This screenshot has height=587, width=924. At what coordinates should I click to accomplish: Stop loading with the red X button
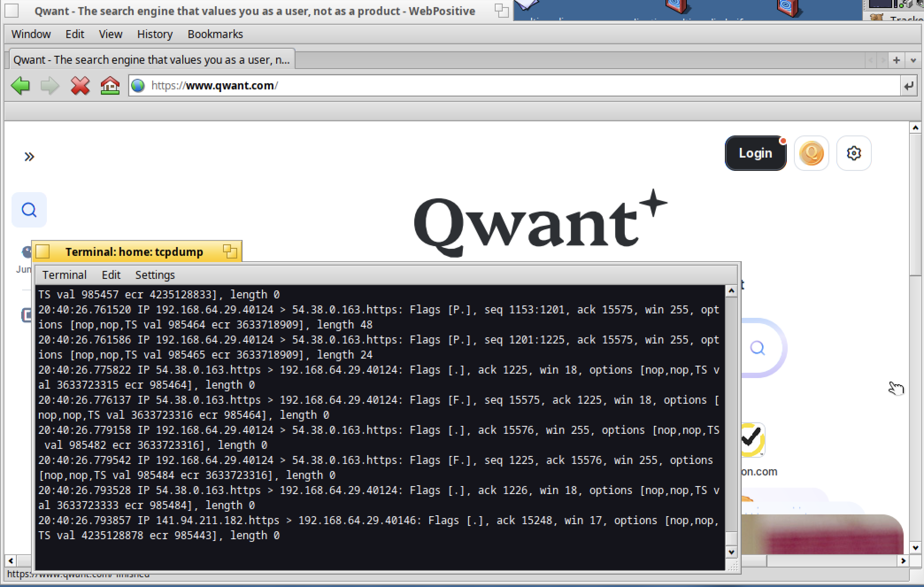tap(80, 85)
